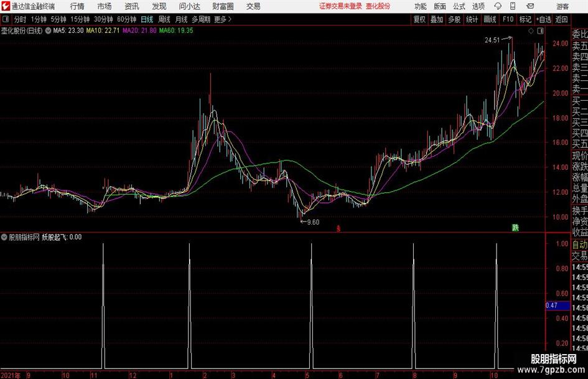The height and width of the screenshot is (379, 588).
Task: Click the 画线 drawing toolbar button
Action: click(490, 19)
